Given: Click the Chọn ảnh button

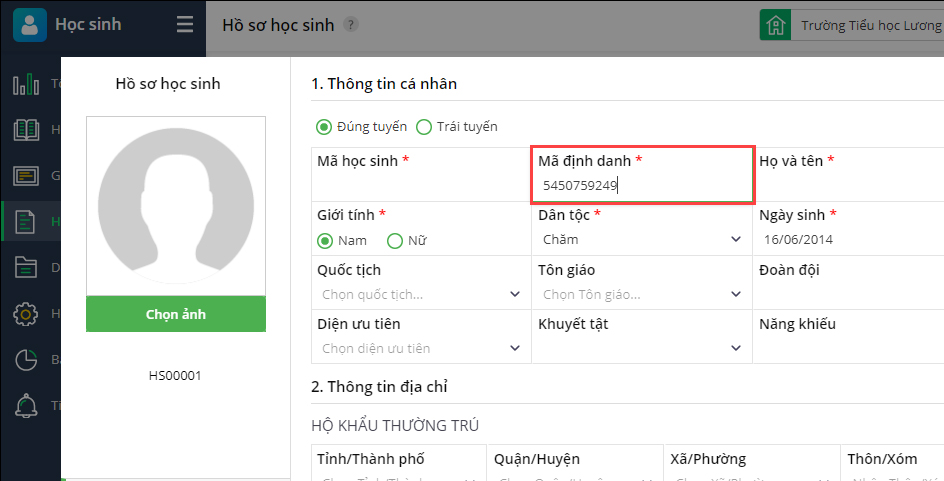Looking at the screenshot, I should (x=176, y=314).
